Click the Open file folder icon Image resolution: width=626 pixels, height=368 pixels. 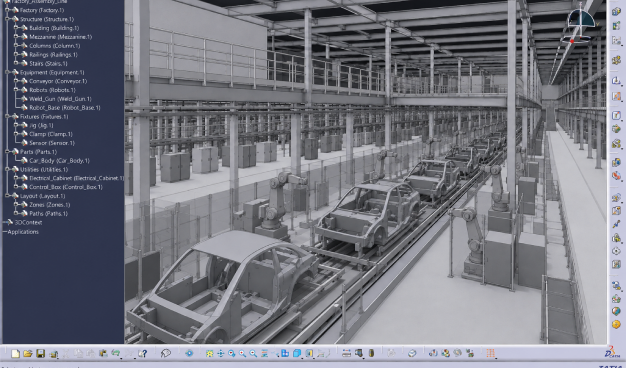pos(28,353)
